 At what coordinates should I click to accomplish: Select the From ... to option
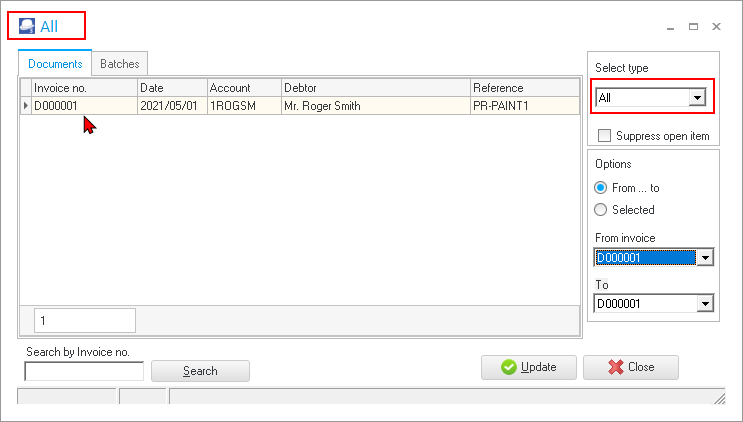[x=601, y=188]
